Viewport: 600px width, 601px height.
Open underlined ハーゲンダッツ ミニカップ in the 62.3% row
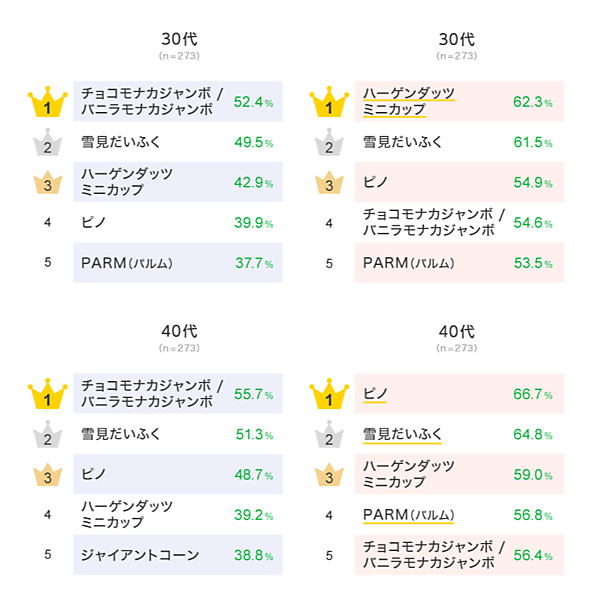click(408, 101)
